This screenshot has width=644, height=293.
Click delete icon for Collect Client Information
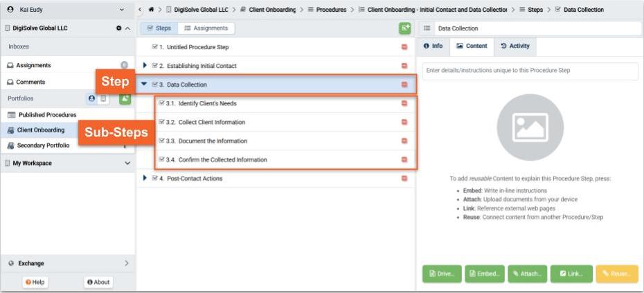click(x=404, y=122)
